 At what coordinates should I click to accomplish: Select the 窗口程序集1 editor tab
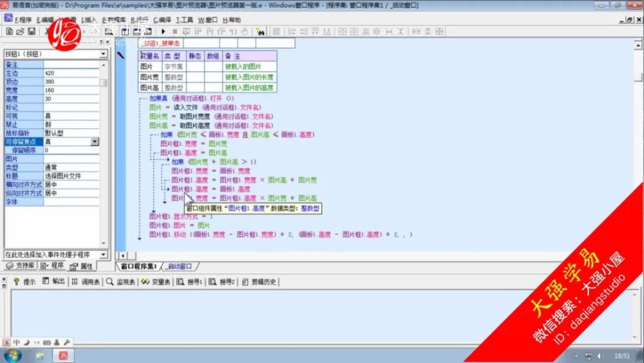click(138, 266)
